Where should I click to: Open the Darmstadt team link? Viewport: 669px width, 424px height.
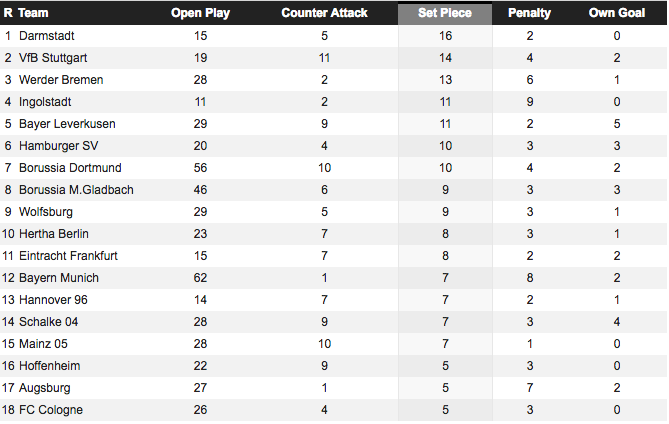(47, 36)
